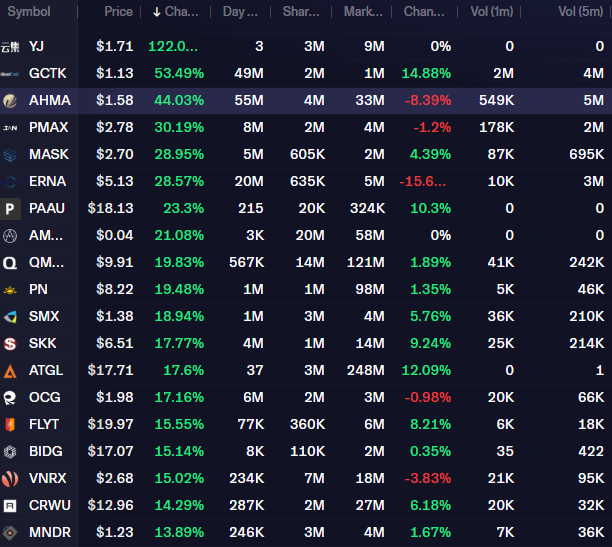
Task: Click the -8.39% change in AHMA row
Action: coord(428,100)
